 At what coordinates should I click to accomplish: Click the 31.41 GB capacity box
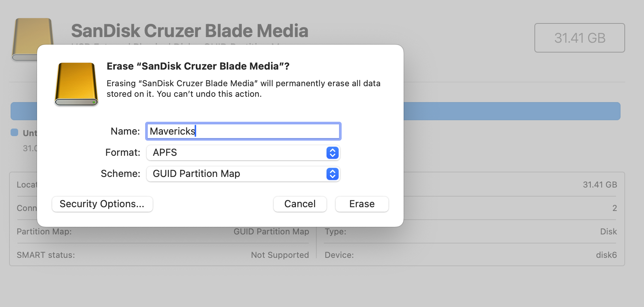coord(579,38)
